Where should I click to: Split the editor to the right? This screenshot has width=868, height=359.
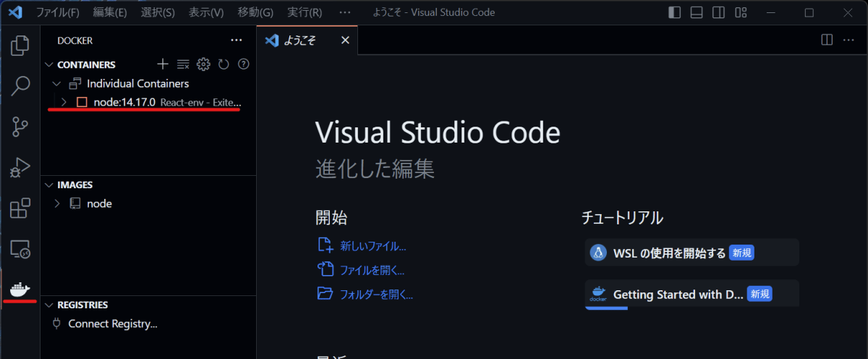[827, 40]
